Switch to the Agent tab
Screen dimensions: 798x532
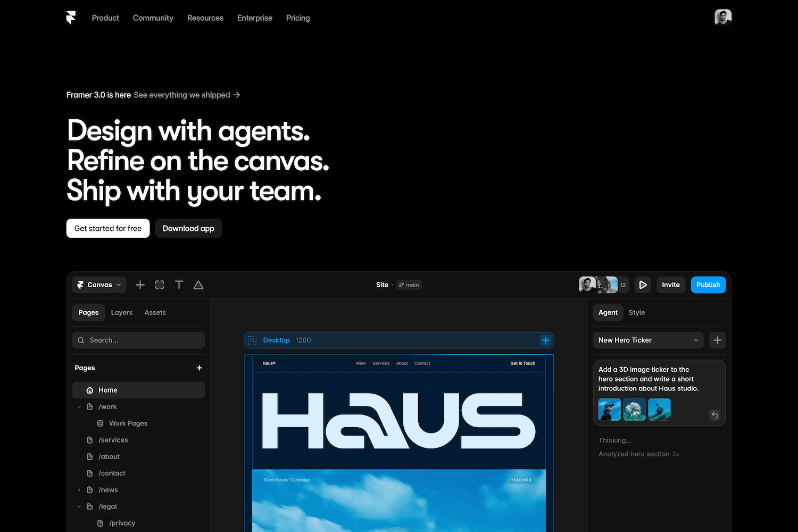click(x=608, y=312)
